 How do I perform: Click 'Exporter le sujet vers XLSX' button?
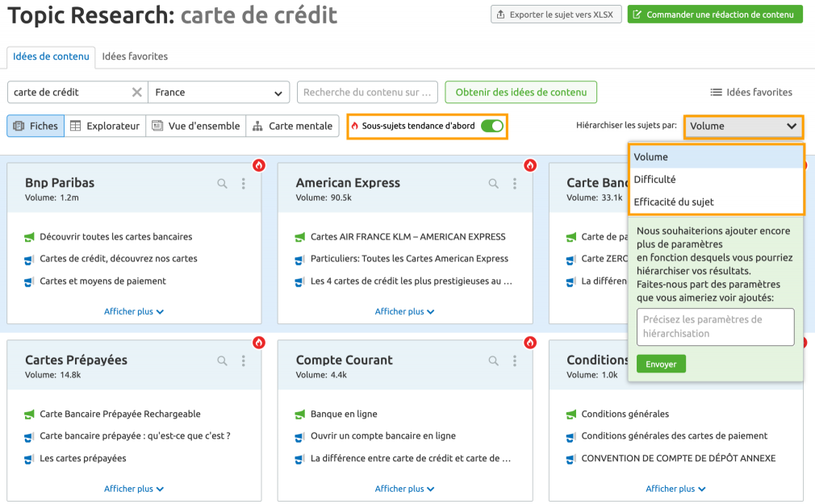click(x=556, y=15)
